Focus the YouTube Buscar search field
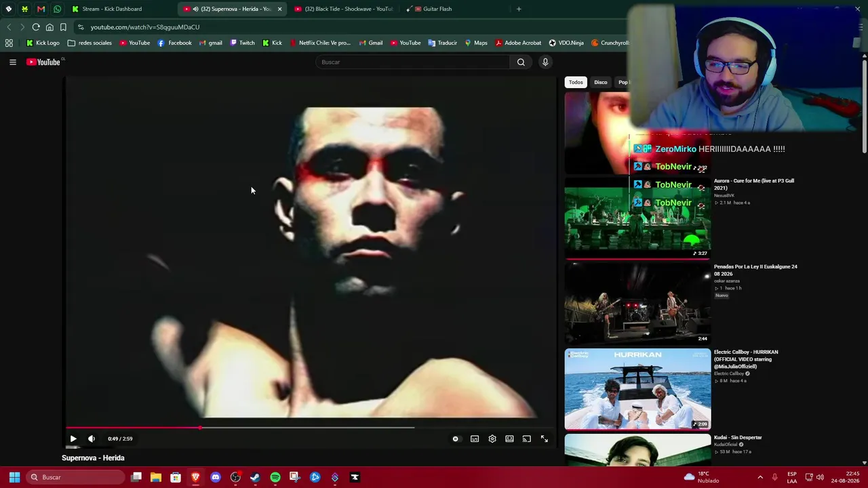 tap(412, 62)
